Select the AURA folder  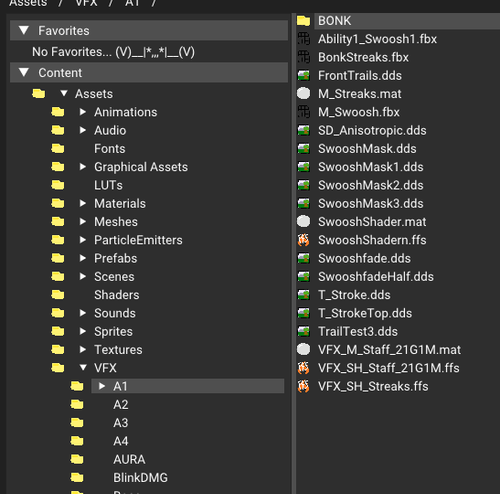pyautogui.click(x=129, y=459)
